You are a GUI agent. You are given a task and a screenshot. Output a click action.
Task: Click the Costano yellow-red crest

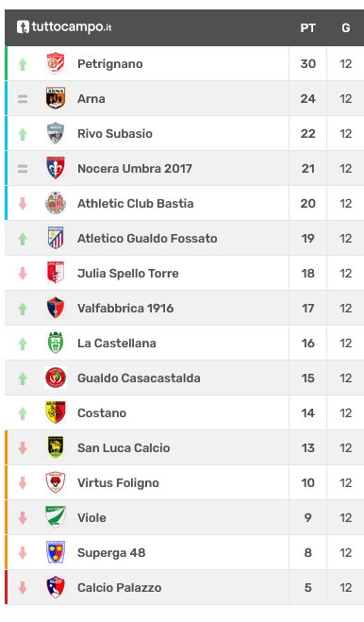(x=56, y=412)
